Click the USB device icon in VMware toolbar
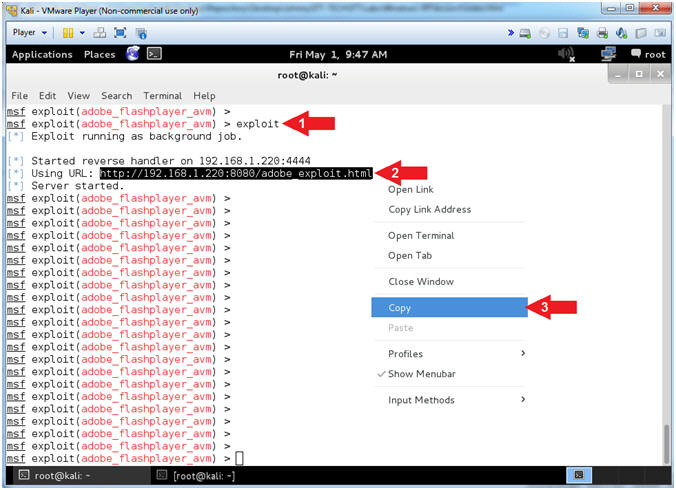The image size is (676, 490). 641,33
